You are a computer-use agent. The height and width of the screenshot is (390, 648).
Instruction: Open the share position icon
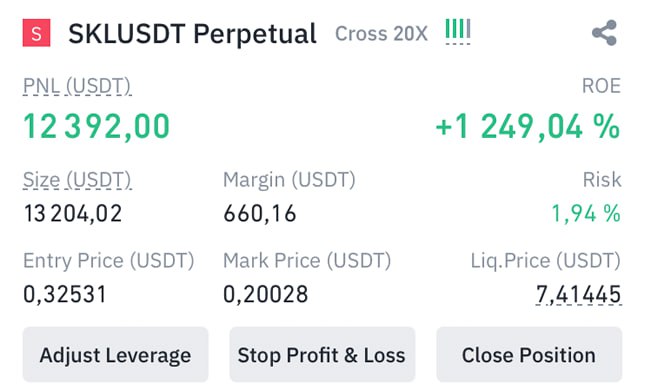(604, 33)
